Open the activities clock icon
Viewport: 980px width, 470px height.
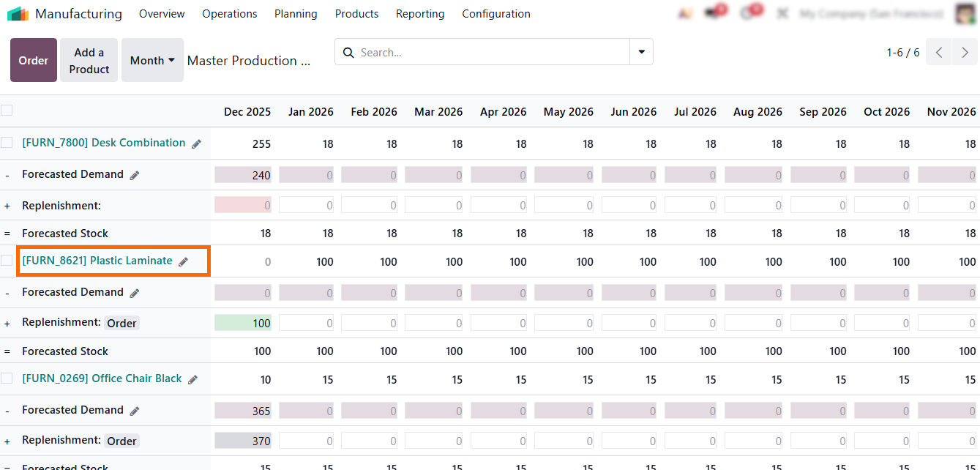click(749, 14)
